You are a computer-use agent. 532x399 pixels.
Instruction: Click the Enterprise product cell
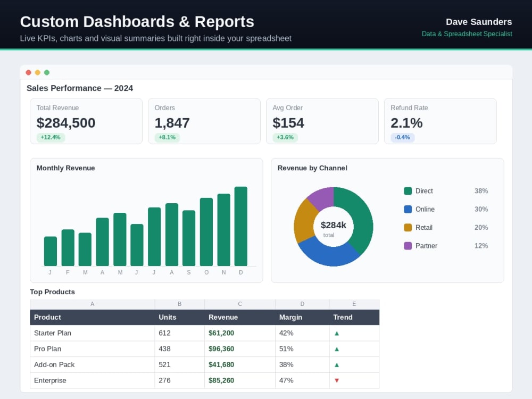(x=92, y=380)
